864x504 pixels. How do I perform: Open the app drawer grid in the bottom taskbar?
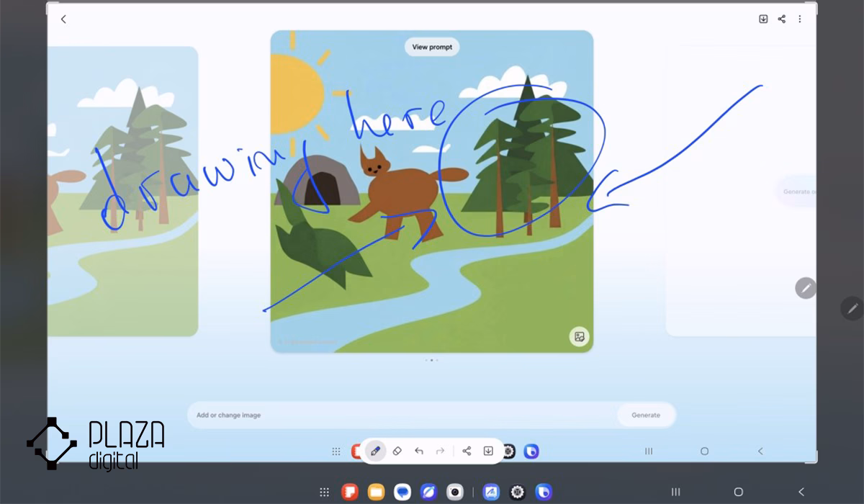tap(325, 492)
